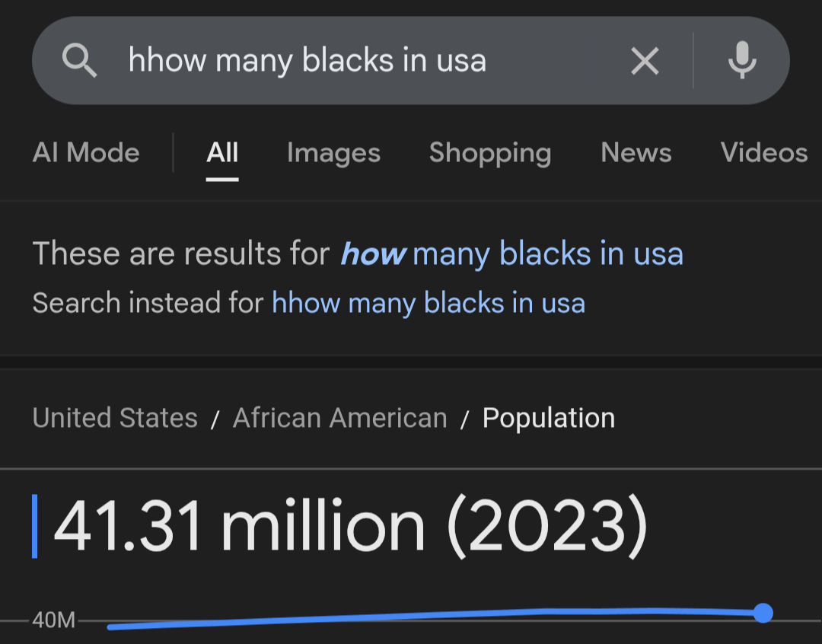Image resolution: width=822 pixels, height=644 pixels.
Task: Select the United States breadcrumb
Action: point(115,418)
